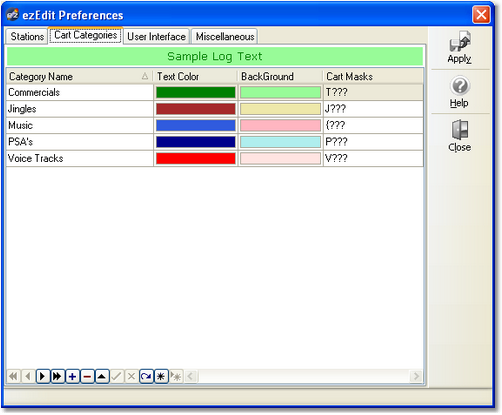Set bookmark with asterisk button
502x415 pixels.
click(x=161, y=377)
